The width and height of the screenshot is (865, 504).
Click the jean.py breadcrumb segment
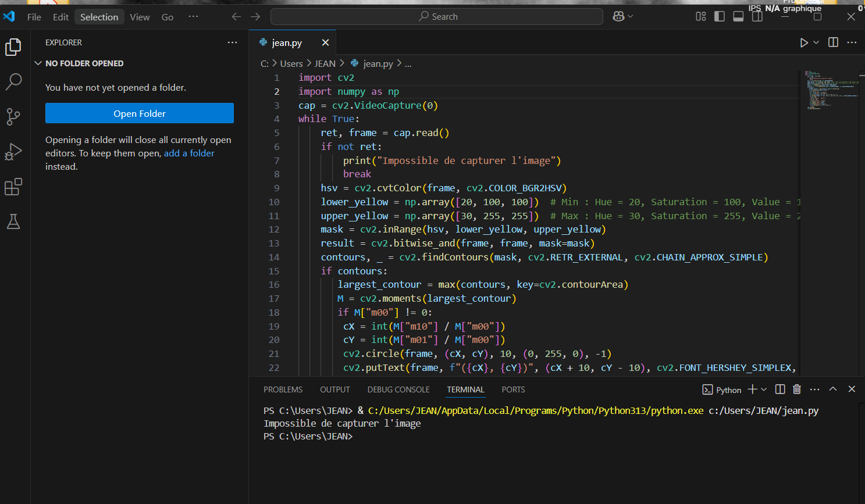pyautogui.click(x=372, y=64)
